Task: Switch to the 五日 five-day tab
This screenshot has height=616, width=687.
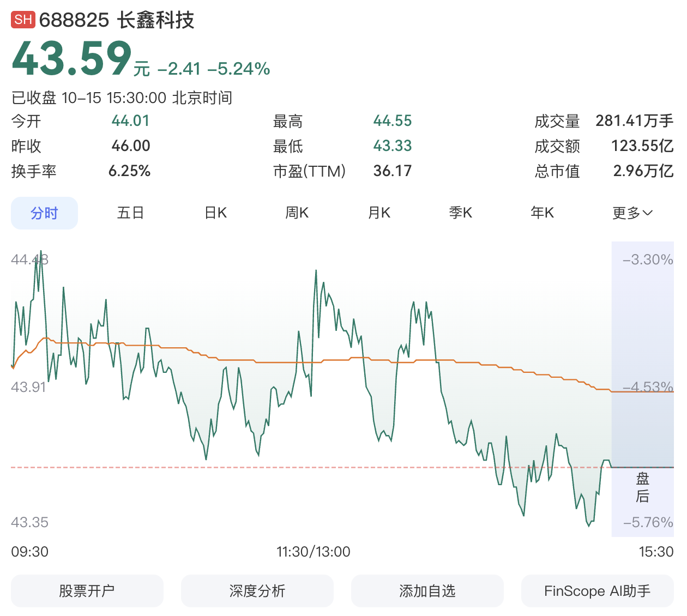Action: pyautogui.click(x=130, y=213)
